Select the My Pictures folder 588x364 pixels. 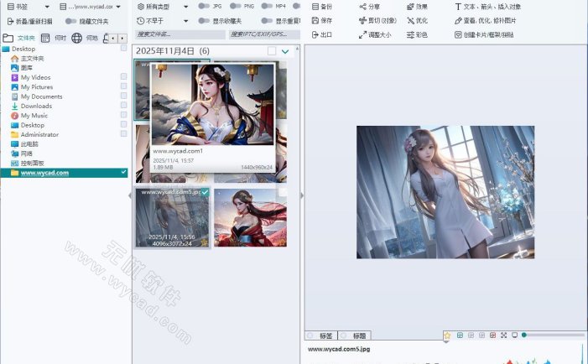[x=37, y=87]
